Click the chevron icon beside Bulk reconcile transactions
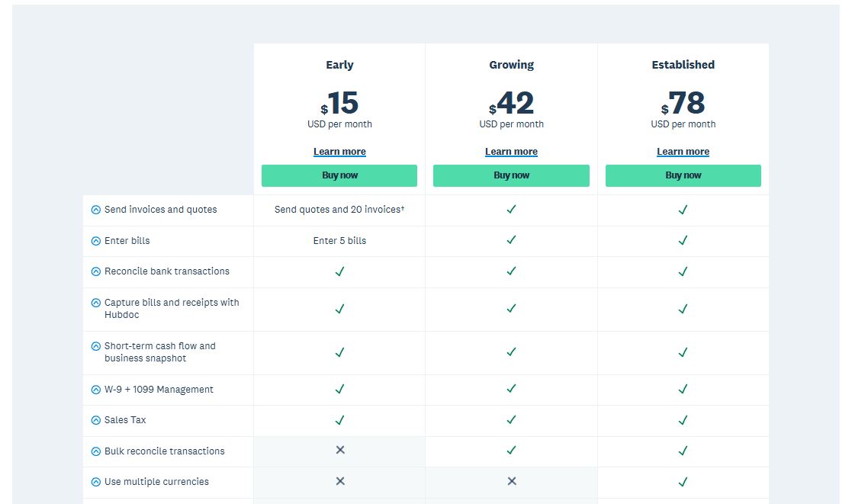852x504 pixels. pyautogui.click(x=95, y=451)
